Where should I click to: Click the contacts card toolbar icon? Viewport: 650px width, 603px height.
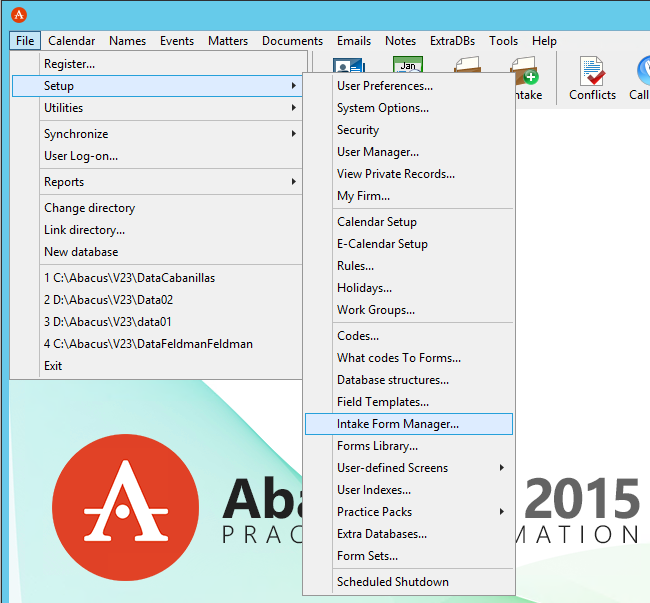(x=349, y=65)
